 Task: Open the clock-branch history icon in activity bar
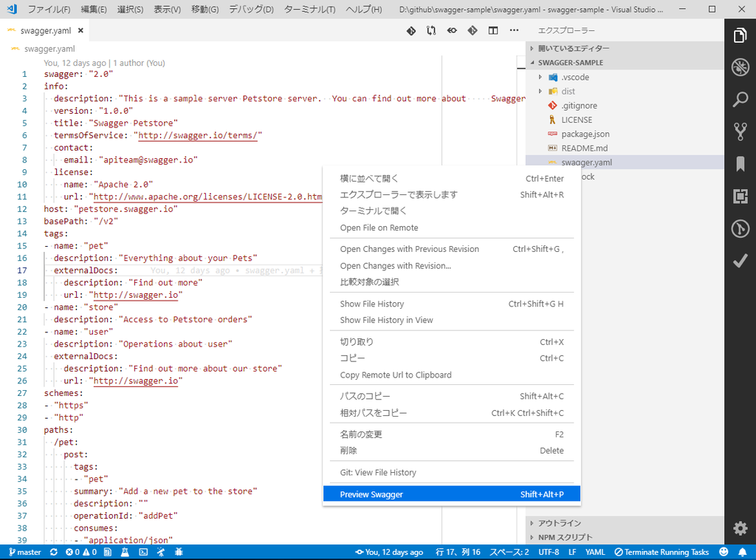[x=740, y=228]
